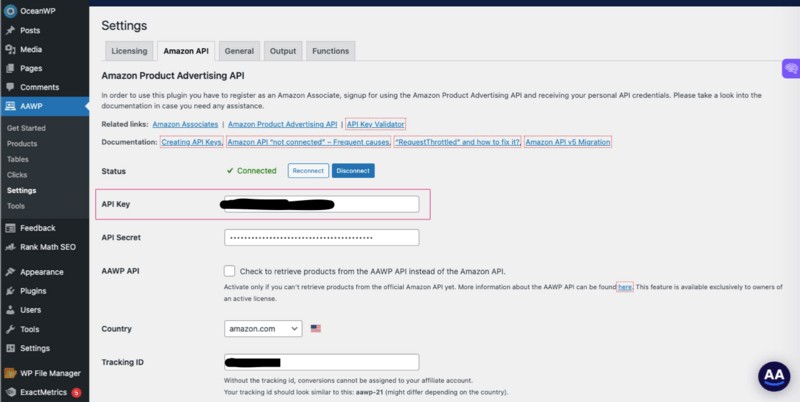This screenshot has width=800, height=402.
Task: Open the purple AI brain widget
Action: point(791,68)
